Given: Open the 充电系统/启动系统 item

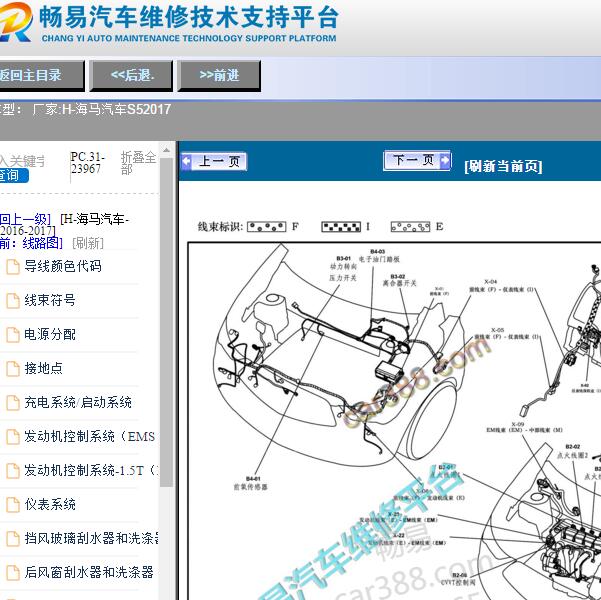Looking at the screenshot, I should point(78,402).
